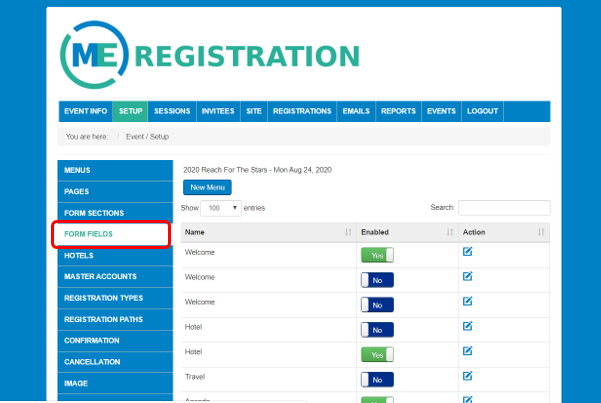
Task: Click the New Menu button
Action: [208, 187]
